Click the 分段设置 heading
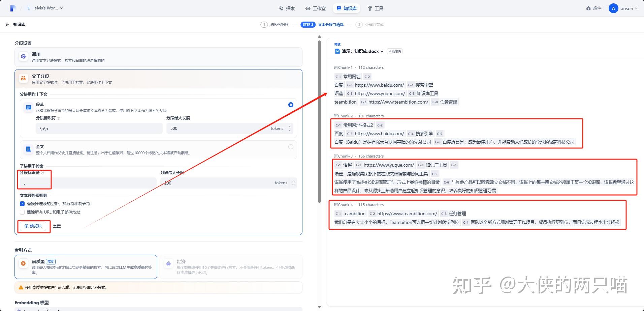The image size is (644, 311). (x=23, y=43)
